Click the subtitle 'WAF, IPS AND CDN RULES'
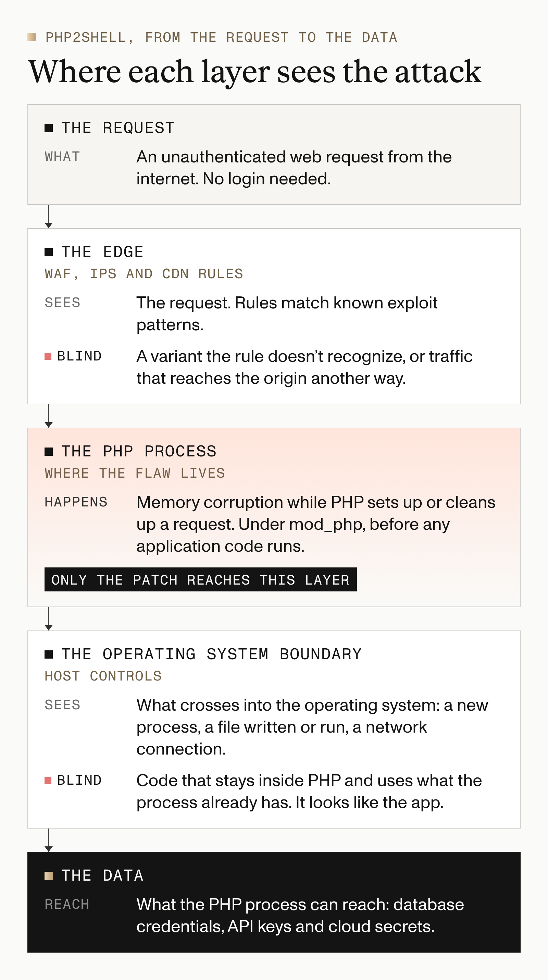The width and height of the screenshot is (548, 980). coord(144,273)
